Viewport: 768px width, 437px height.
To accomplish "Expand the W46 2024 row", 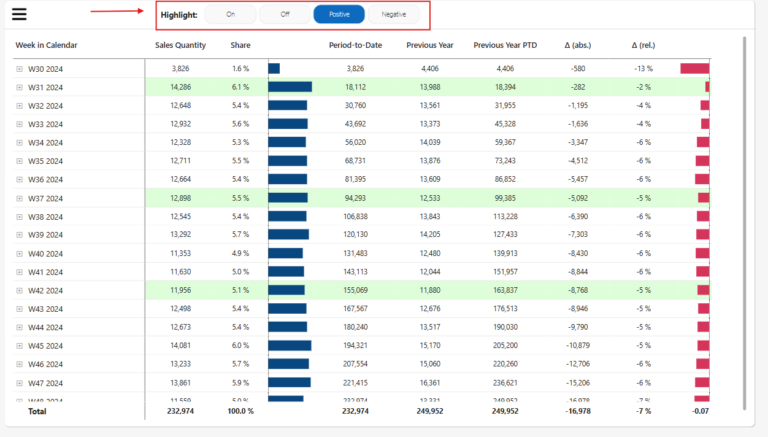I will click(x=20, y=364).
